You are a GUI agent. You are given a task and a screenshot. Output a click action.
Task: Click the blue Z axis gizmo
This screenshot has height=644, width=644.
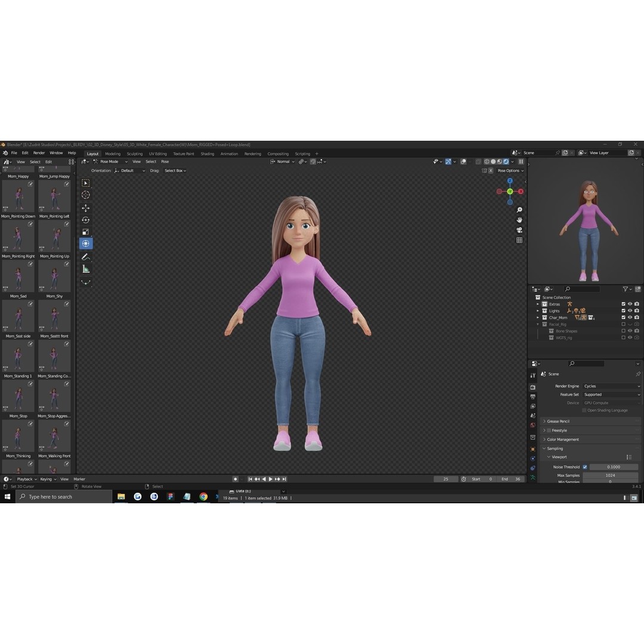510,181
